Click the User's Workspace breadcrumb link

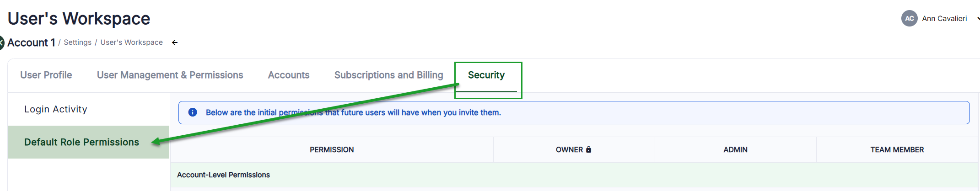tap(131, 42)
